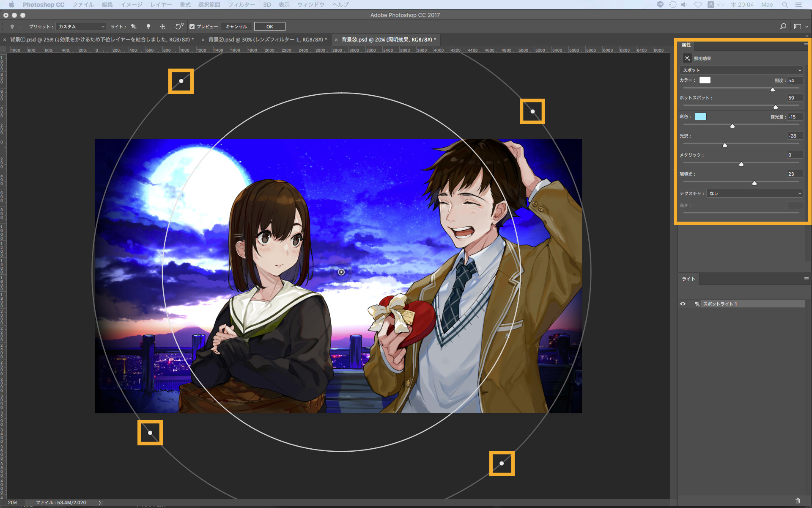The width and height of the screenshot is (812, 508).
Task: Add a new spot light
Action: [134, 27]
